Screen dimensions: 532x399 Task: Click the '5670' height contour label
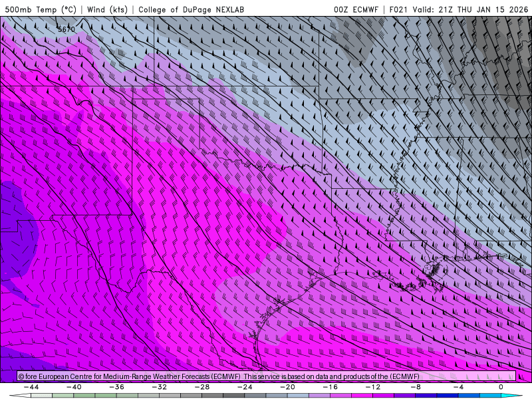66,29
